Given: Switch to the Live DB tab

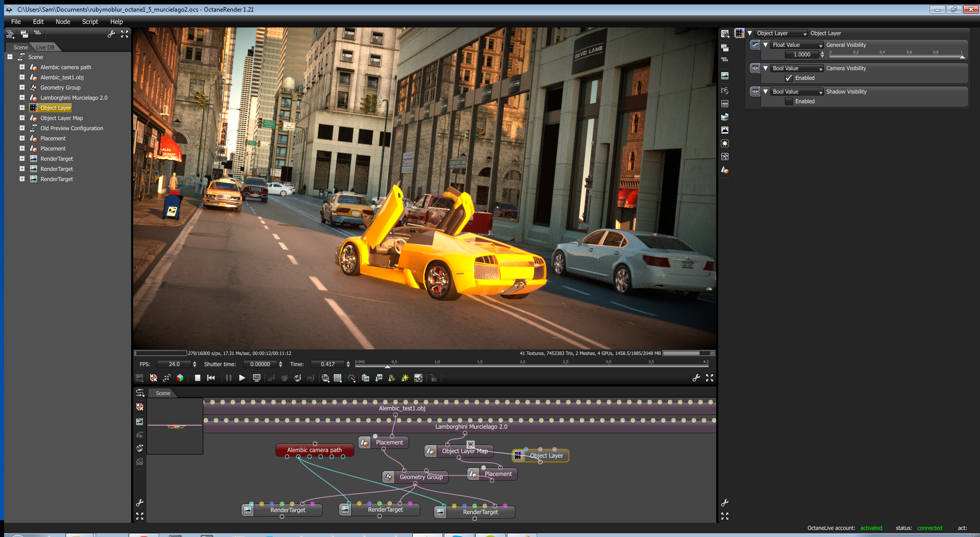Looking at the screenshot, I should (45, 47).
